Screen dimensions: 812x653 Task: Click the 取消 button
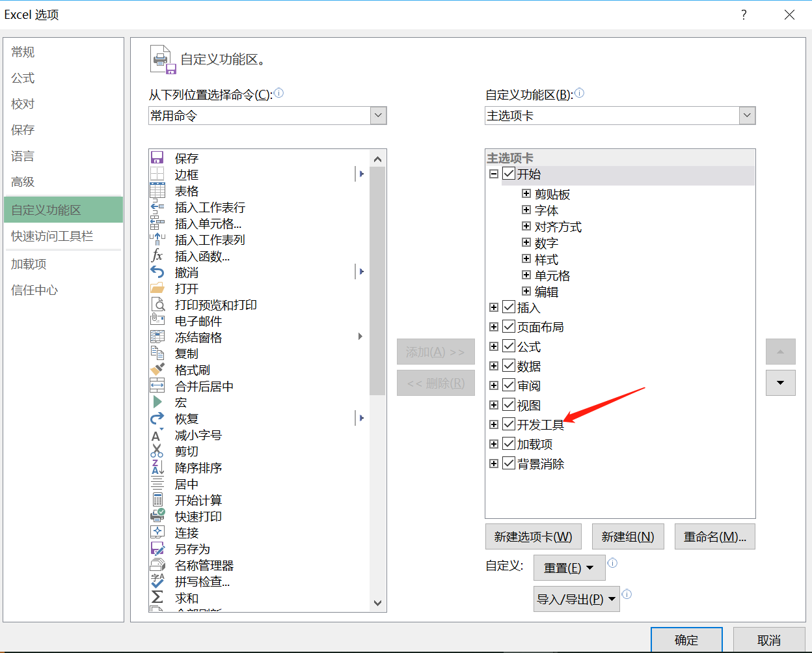click(x=769, y=640)
